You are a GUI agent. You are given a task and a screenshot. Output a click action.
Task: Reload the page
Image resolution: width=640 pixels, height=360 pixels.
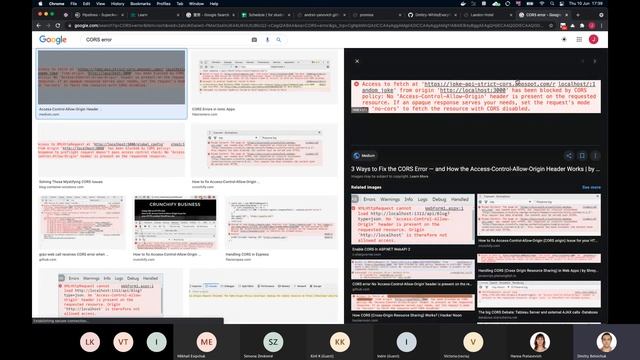coord(58,25)
